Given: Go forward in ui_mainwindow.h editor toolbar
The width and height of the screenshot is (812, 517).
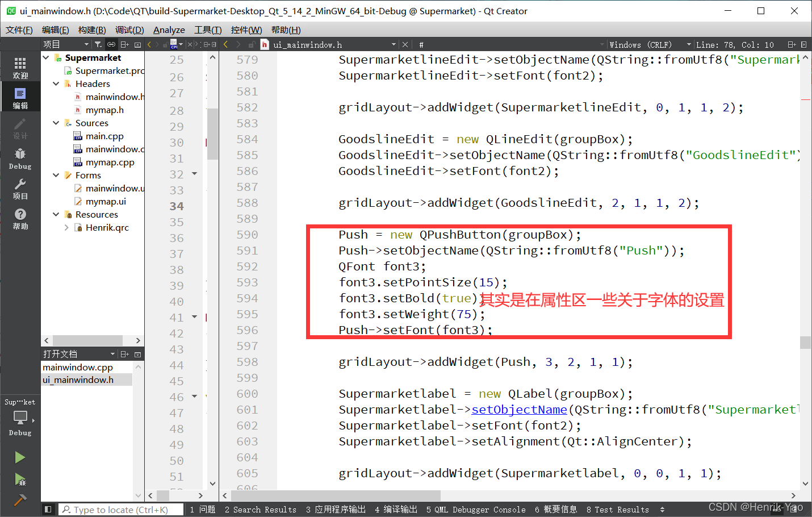Looking at the screenshot, I should tap(238, 44).
